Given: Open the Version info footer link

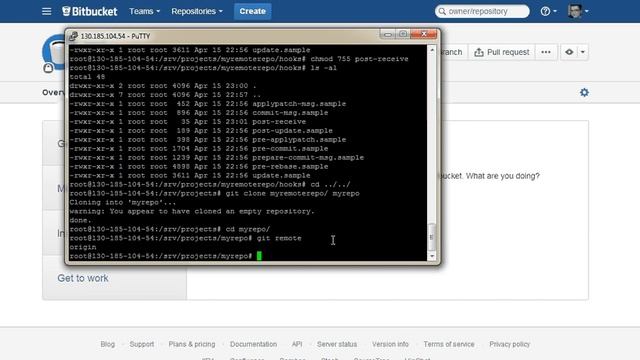Looking at the screenshot, I should click(x=390, y=344).
